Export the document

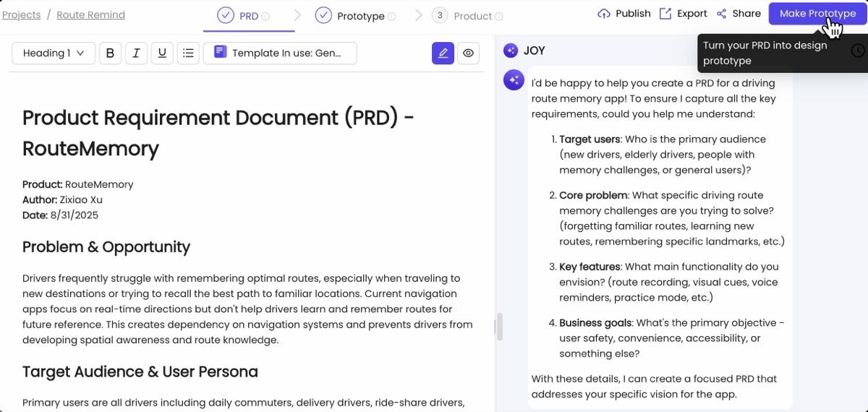[683, 14]
